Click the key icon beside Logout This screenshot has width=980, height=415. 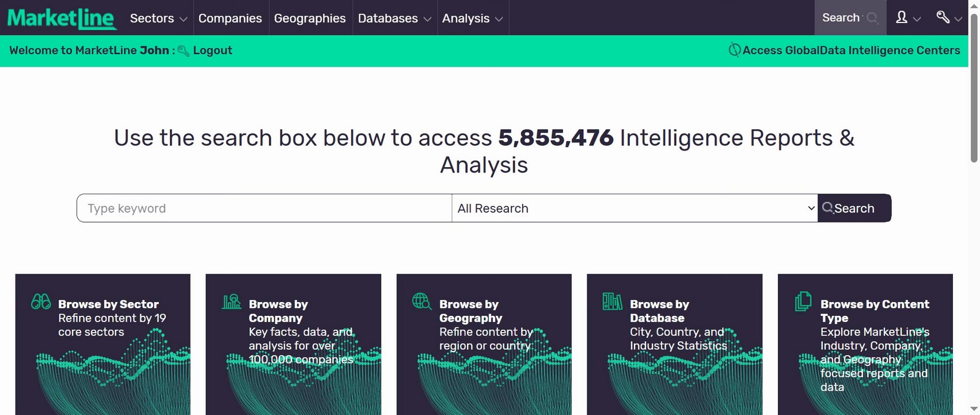(183, 51)
